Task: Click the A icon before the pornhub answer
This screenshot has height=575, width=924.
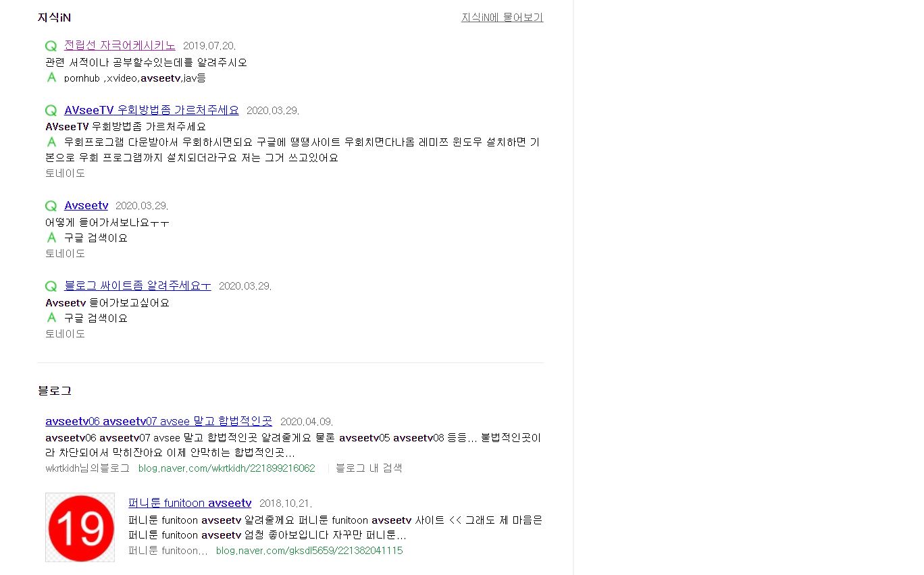Action: click(x=51, y=78)
